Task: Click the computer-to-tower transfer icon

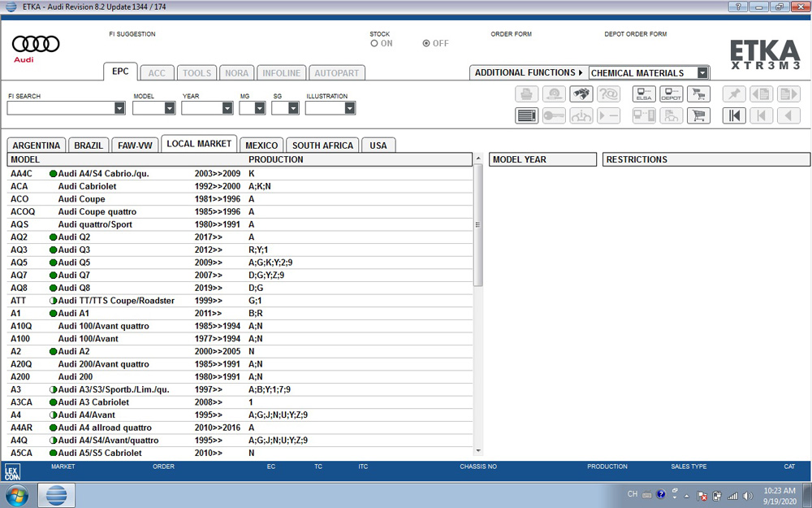Action: (644, 115)
